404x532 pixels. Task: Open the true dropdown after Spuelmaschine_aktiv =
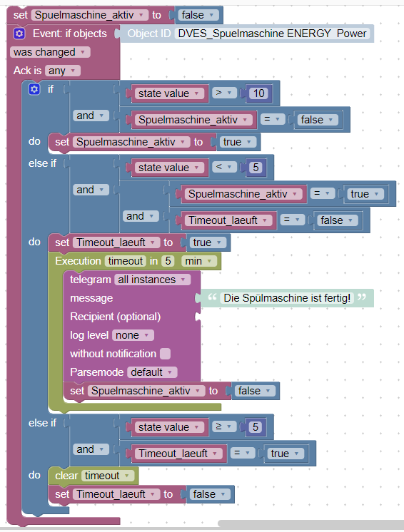(365, 194)
